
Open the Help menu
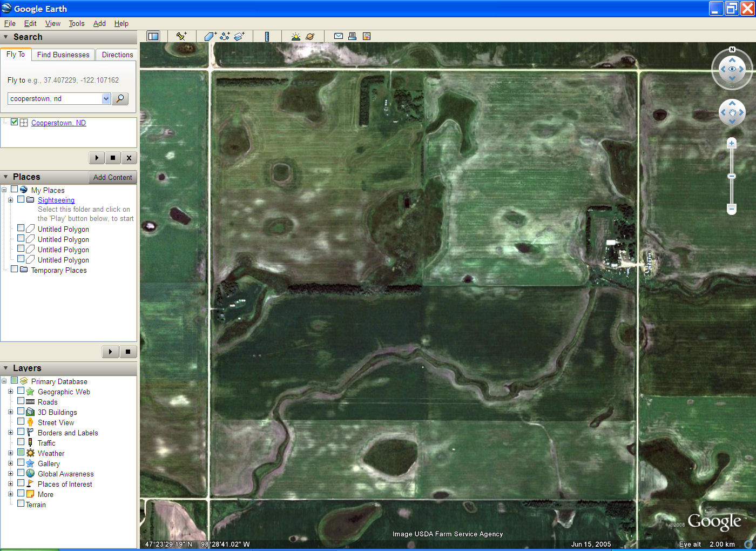pos(122,23)
